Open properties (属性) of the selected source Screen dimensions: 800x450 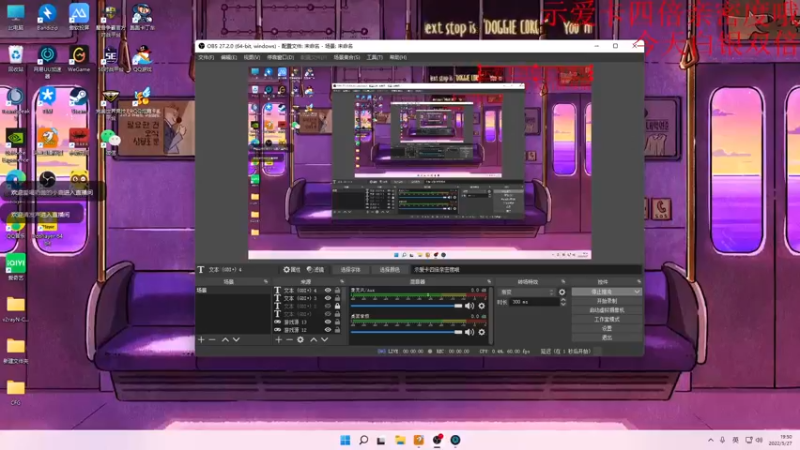tap(292, 269)
